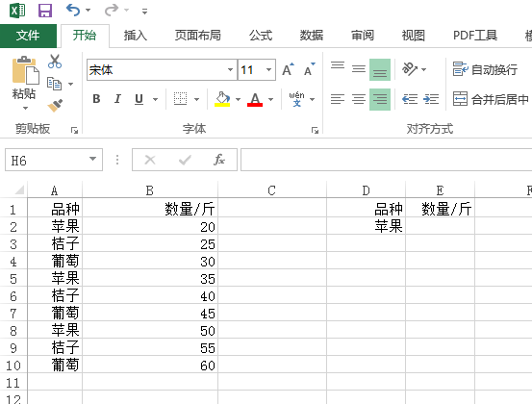The width and height of the screenshot is (532, 404).
Task: Open clipboard group dialog launcher
Action: point(74,130)
